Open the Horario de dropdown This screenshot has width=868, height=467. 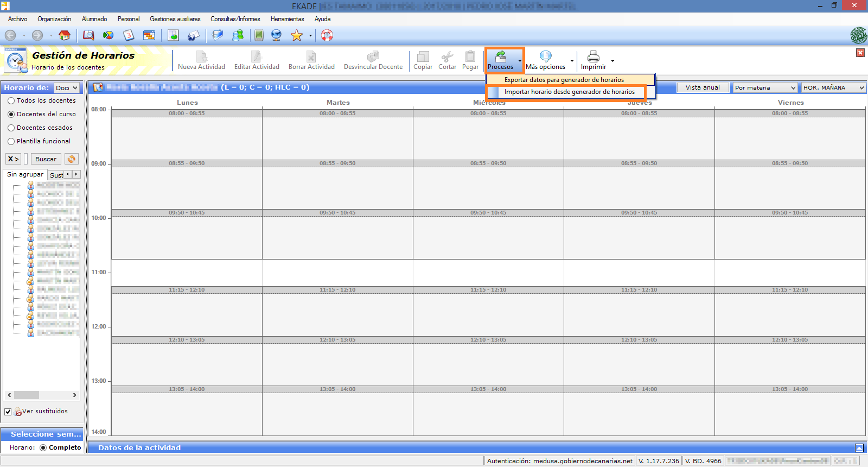click(x=67, y=87)
